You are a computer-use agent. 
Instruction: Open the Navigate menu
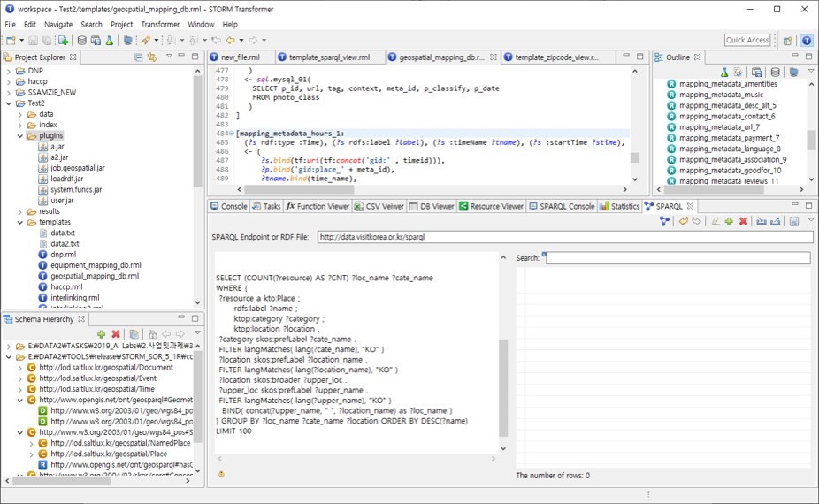click(58, 24)
